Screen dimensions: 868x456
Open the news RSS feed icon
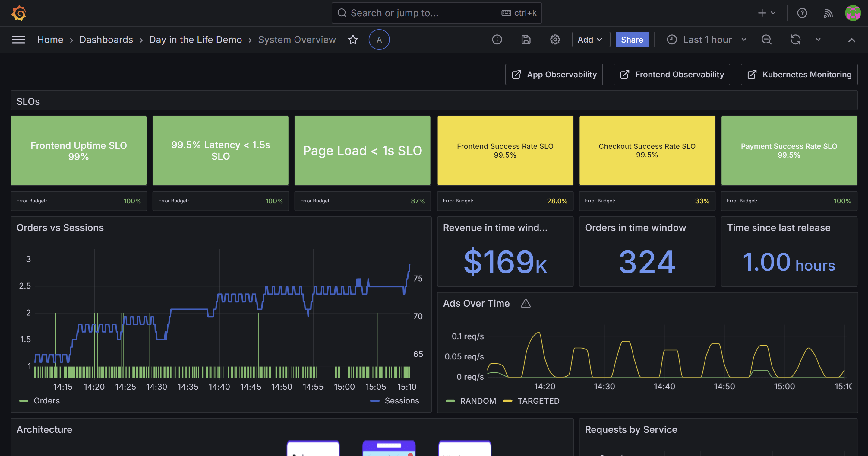(x=828, y=13)
